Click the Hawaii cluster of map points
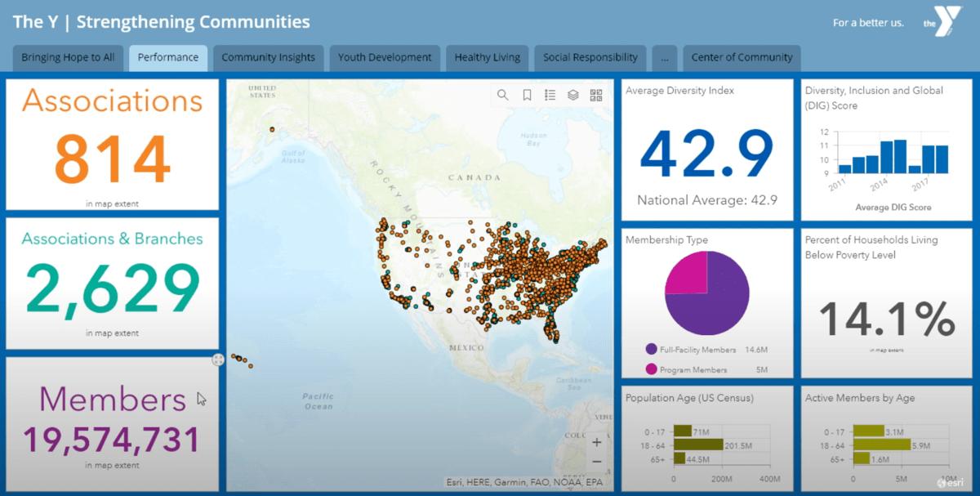Viewport: 980px width, 496px height. click(x=242, y=360)
